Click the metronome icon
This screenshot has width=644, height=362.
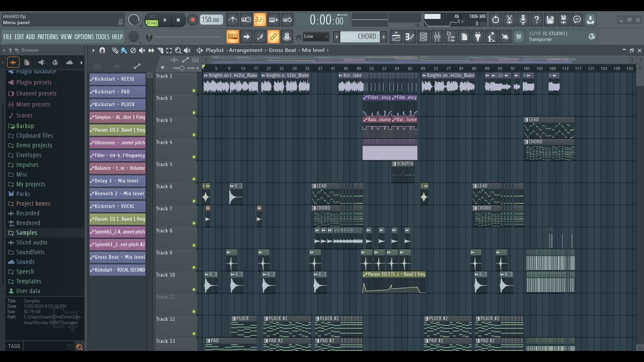(232, 20)
